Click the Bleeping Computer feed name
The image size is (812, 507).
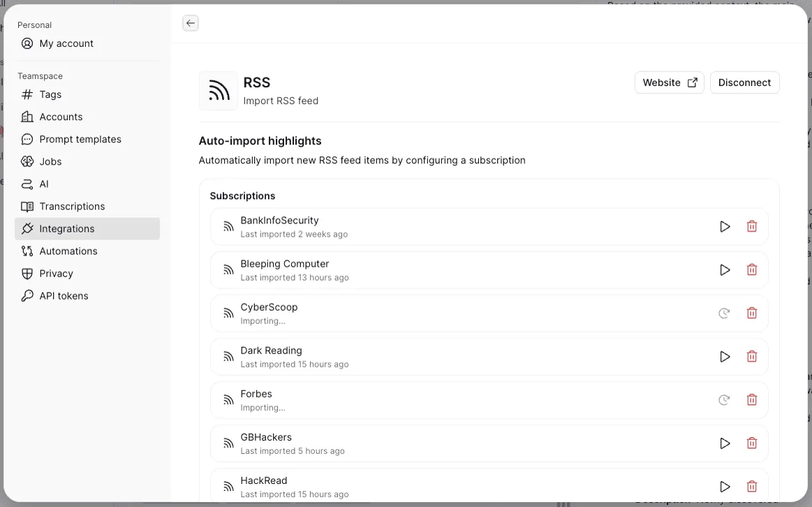coord(284,263)
